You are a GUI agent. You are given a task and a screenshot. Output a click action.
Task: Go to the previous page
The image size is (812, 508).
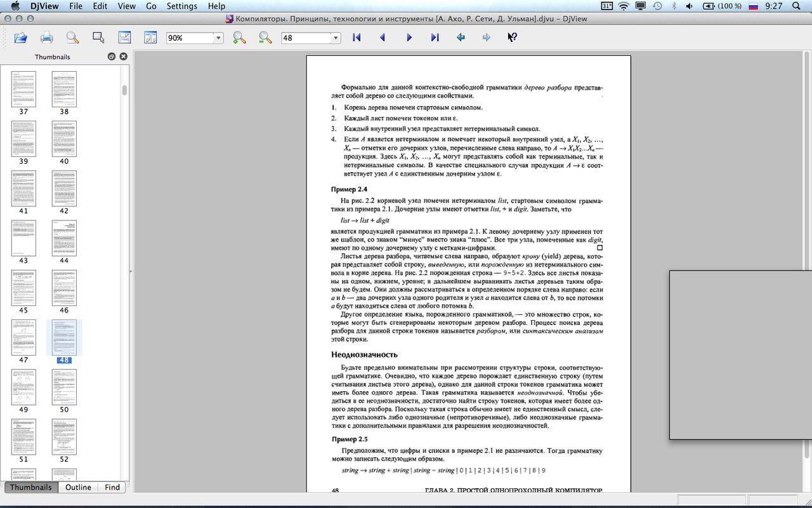pyautogui.click(x=383, y=37)
